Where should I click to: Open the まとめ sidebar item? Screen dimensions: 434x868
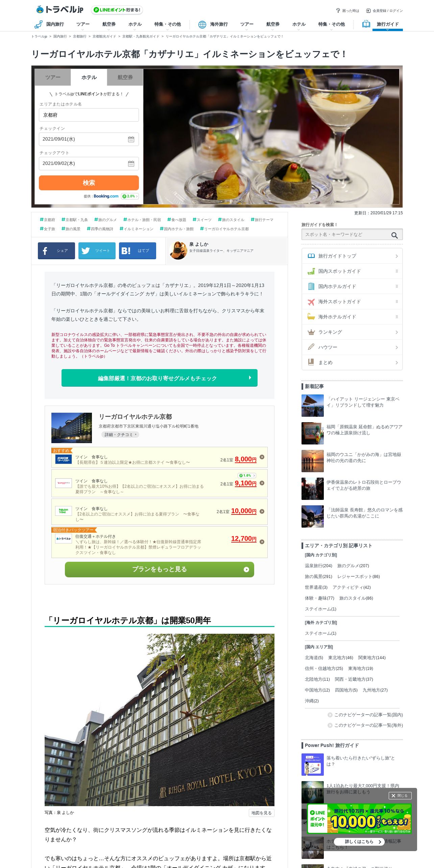[x=352, y=362]
